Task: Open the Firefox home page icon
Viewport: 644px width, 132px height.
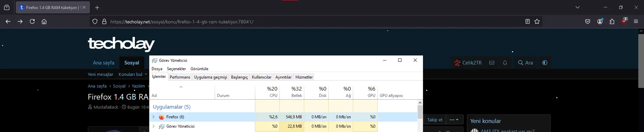Action: point(44,21)
